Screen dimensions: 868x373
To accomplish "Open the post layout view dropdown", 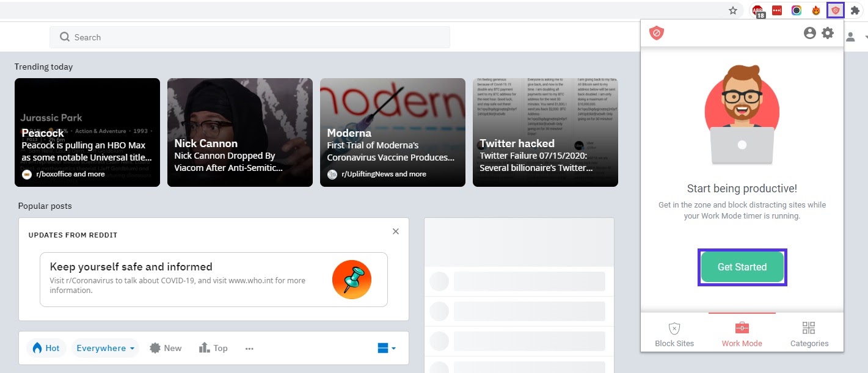I will point(385,347).
